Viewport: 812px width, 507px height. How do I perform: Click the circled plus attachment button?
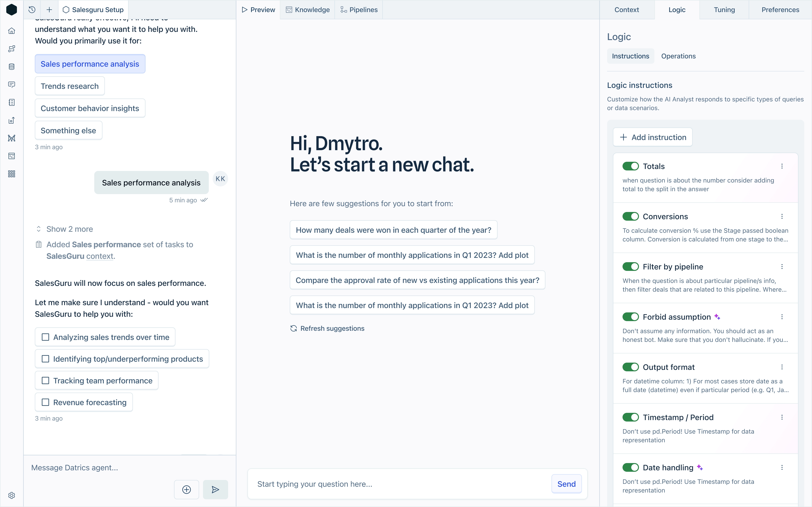(x=187, y=490)
